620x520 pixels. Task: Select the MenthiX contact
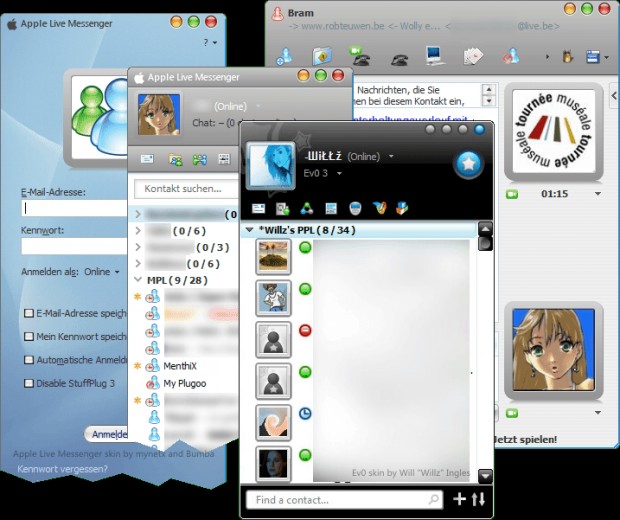click(180, 366)
